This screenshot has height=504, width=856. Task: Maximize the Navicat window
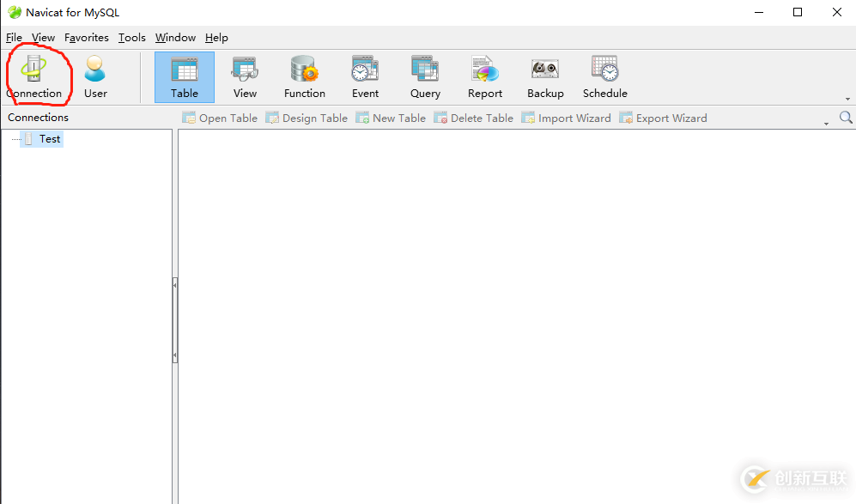[x=798, y=12]
